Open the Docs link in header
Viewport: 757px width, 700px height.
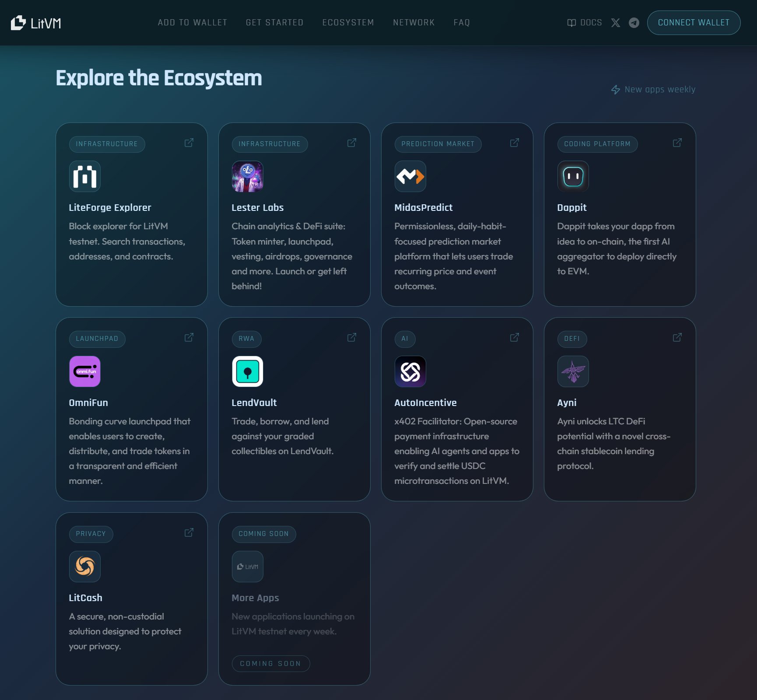pos(585,23)
